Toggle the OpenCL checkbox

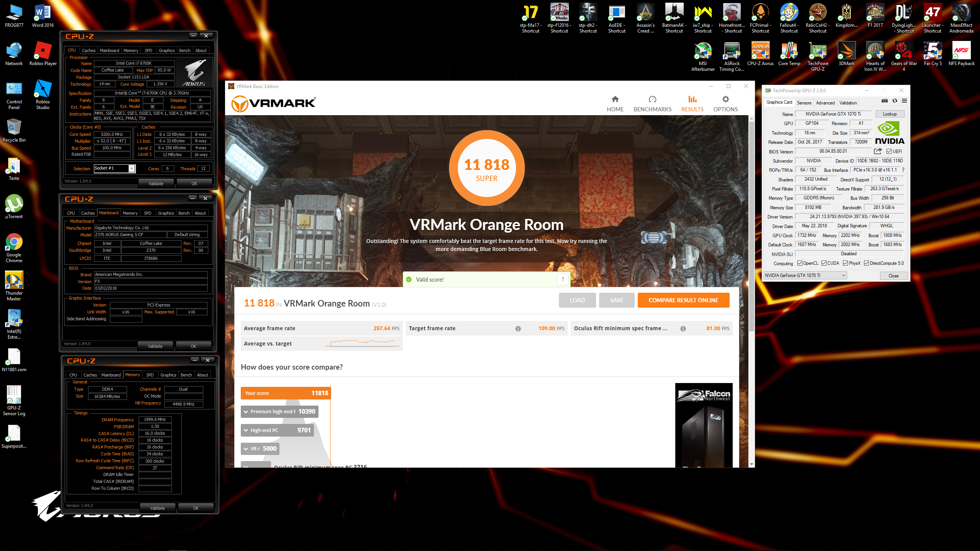(800, 263)
